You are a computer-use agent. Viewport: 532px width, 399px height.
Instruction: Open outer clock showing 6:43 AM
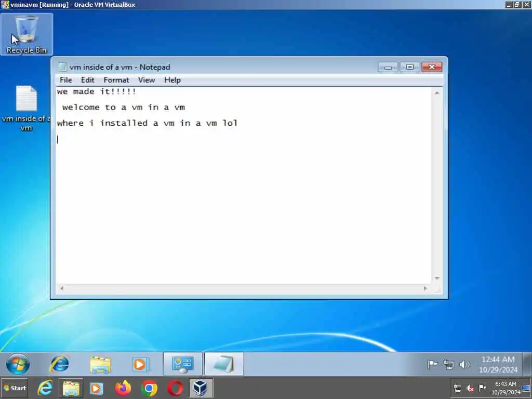506,388
